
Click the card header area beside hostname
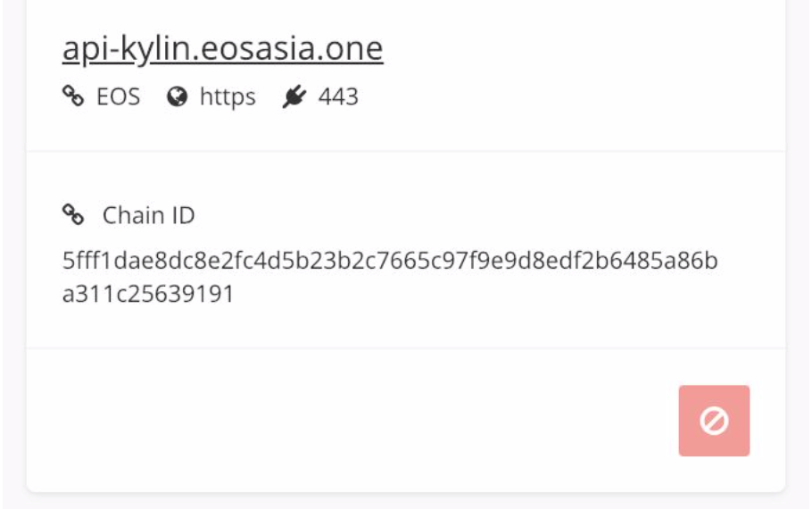point(580,49)
